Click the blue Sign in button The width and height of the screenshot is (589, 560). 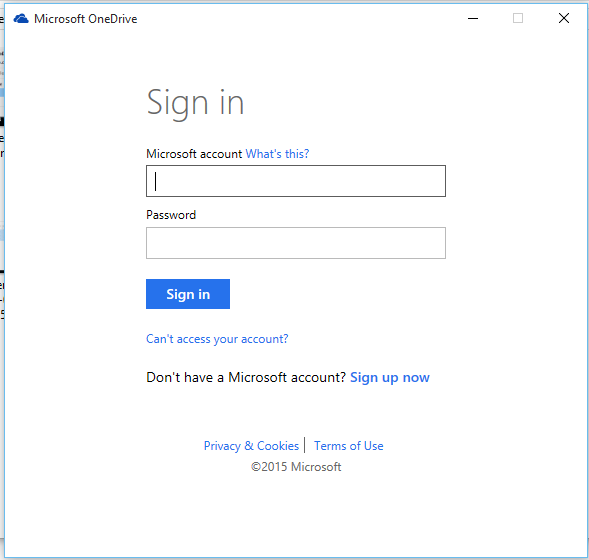point(188,294)
